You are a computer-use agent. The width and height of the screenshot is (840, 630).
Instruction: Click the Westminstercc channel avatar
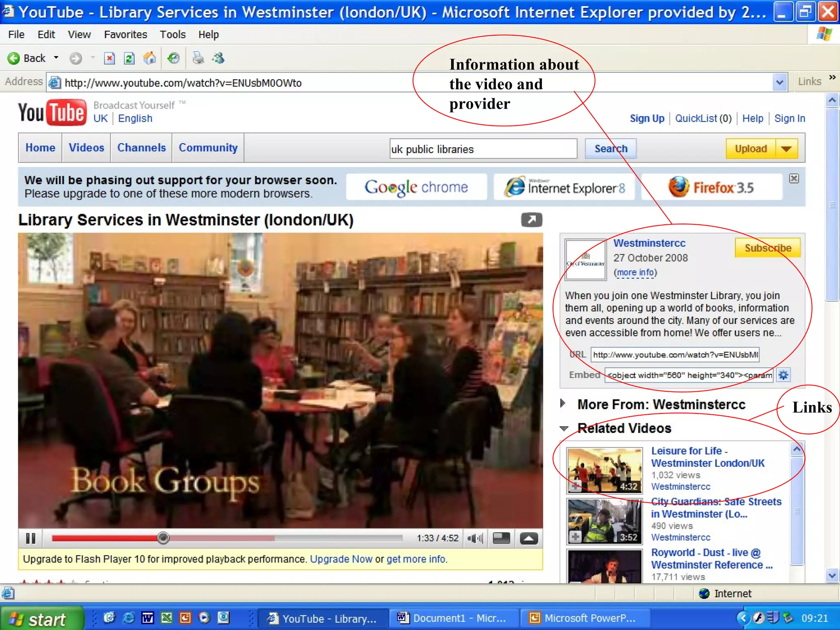click(x=586, y=260)
